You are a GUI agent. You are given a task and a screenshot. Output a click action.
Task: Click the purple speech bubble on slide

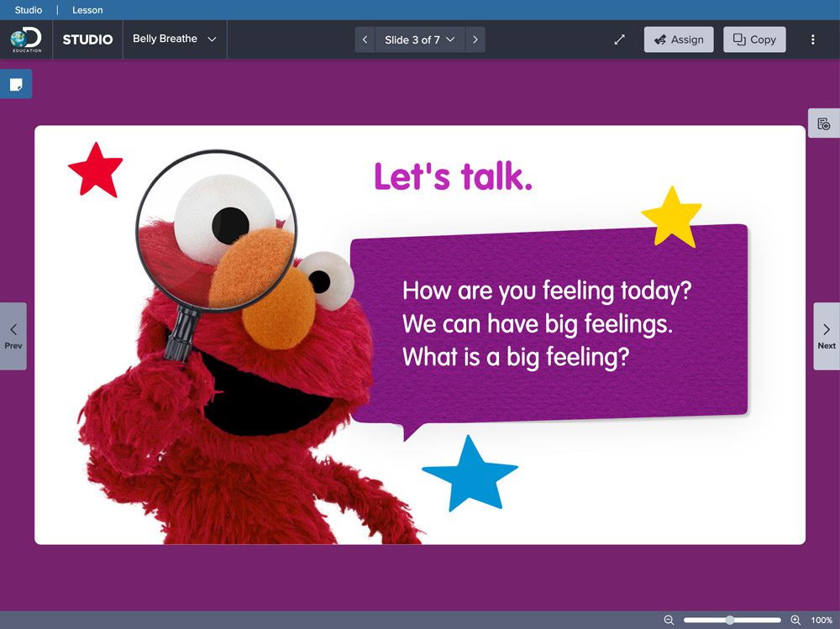(549, 323)
